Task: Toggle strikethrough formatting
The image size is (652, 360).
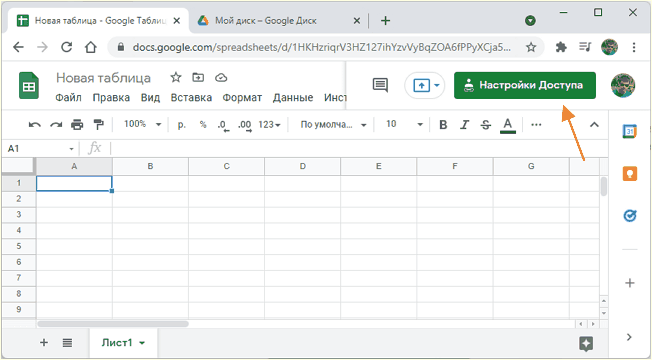Action: coord(485,124)
